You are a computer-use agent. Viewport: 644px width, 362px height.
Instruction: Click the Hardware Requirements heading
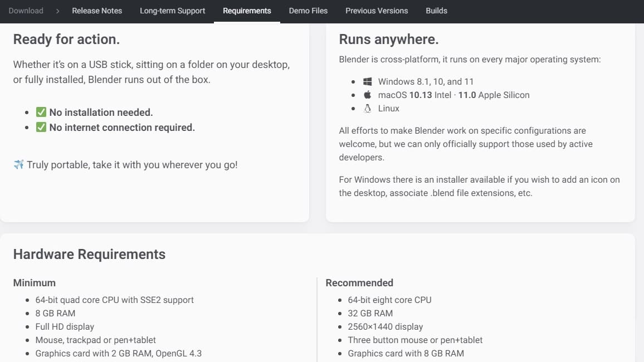pyautogui.click(x=89, y=254)
